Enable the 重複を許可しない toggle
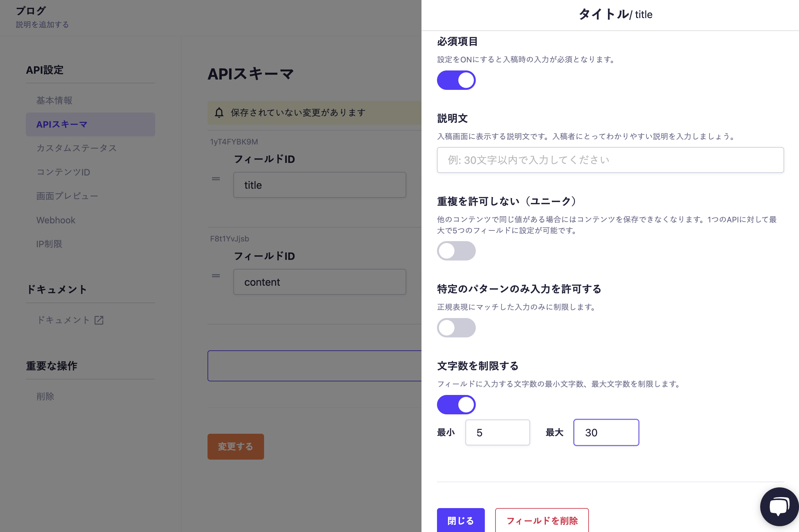The height and width of the screenshot is (532, 799). [456, 251]
